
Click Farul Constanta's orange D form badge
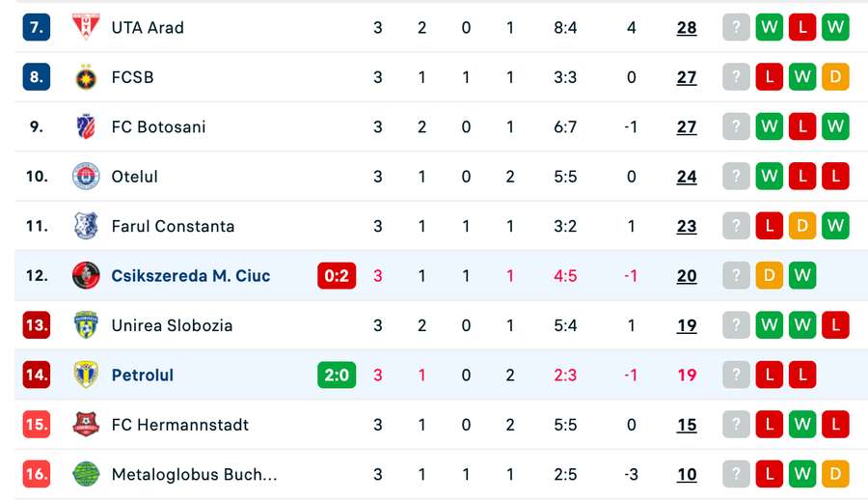pyautogui.click(x=802, y=226)
